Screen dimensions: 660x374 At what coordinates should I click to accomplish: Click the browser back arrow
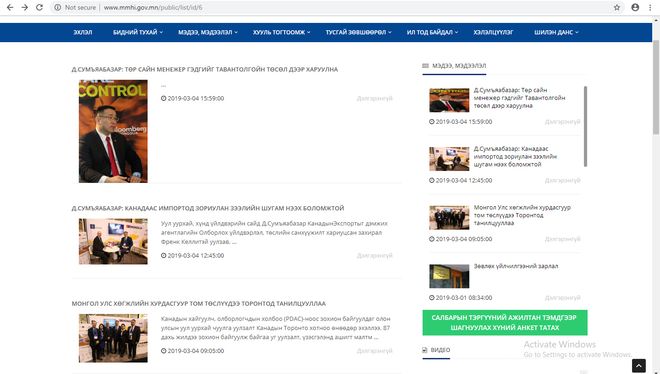pos(10,7)
